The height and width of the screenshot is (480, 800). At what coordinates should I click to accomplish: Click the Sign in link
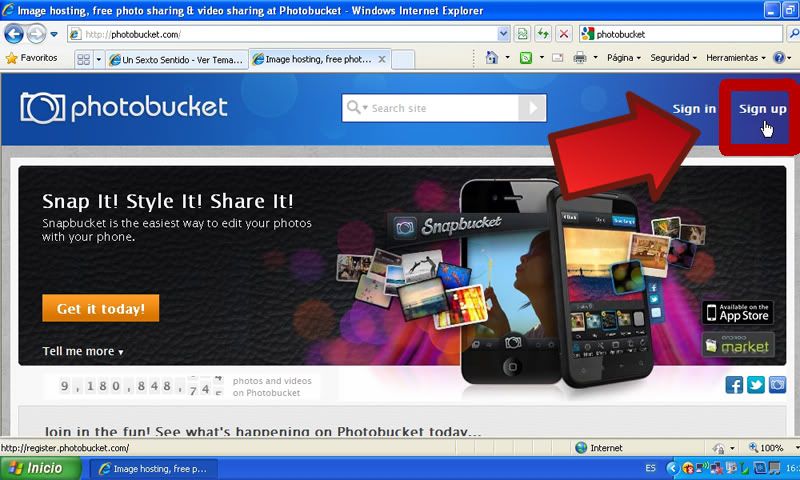click(x=694, y=109)
